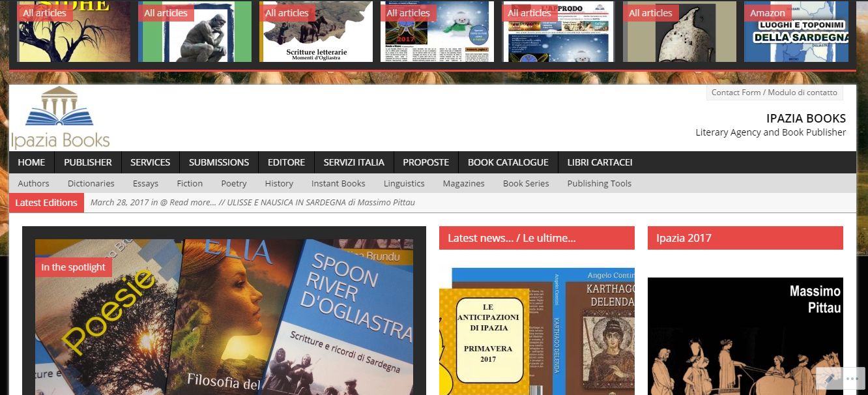
Task: Open the Contact Form / Modulo di contatto link
Action: pos(774,92)
